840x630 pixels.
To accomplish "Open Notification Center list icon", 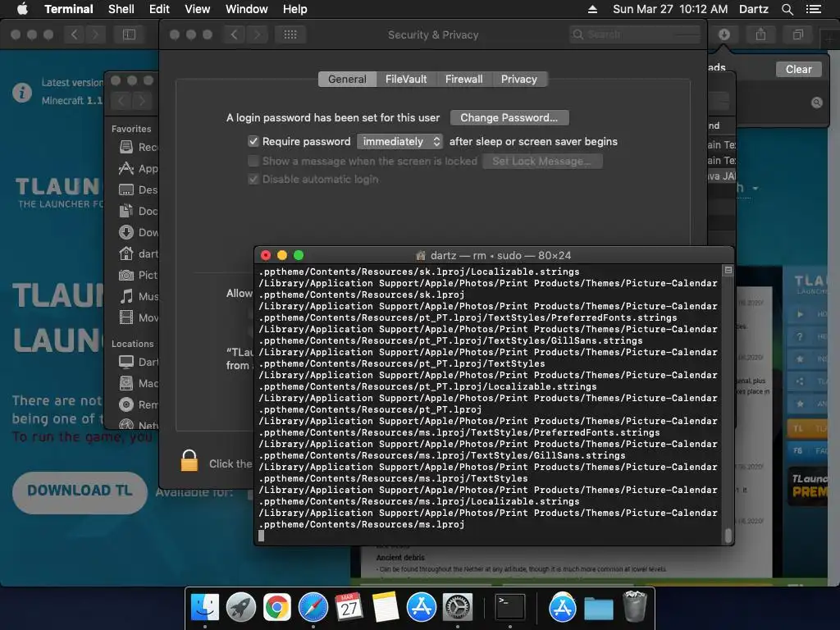I will pos(813,9).
